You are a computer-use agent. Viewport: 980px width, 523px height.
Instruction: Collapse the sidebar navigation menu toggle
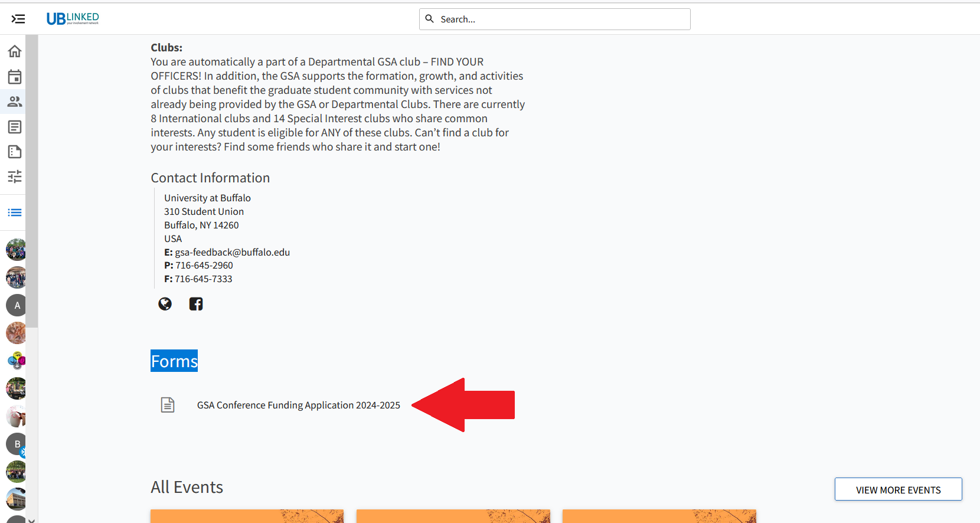(18, 19)
